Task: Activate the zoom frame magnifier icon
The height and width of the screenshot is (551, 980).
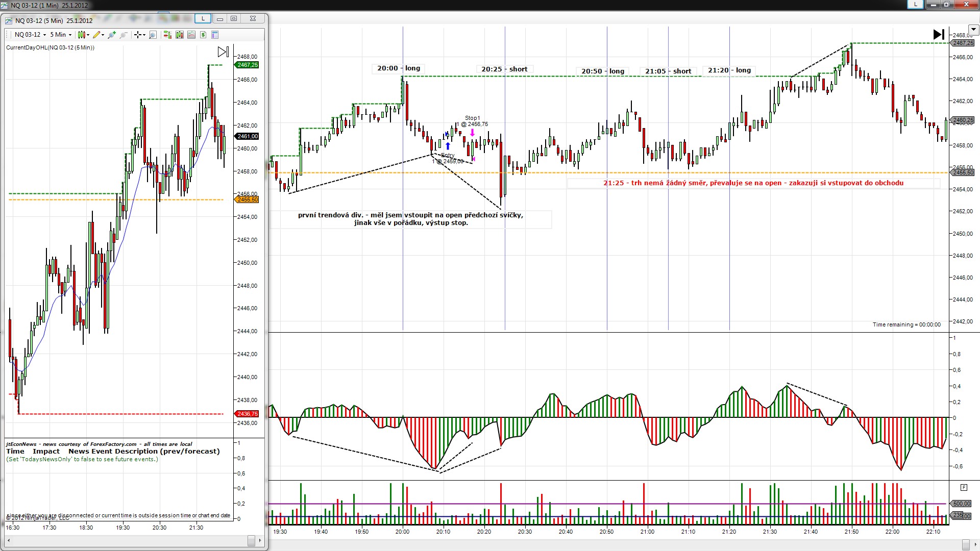Action: 153,35
